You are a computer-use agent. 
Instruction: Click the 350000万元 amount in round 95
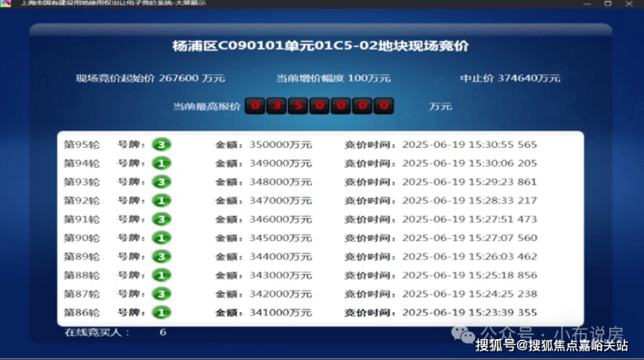(278, 145)
